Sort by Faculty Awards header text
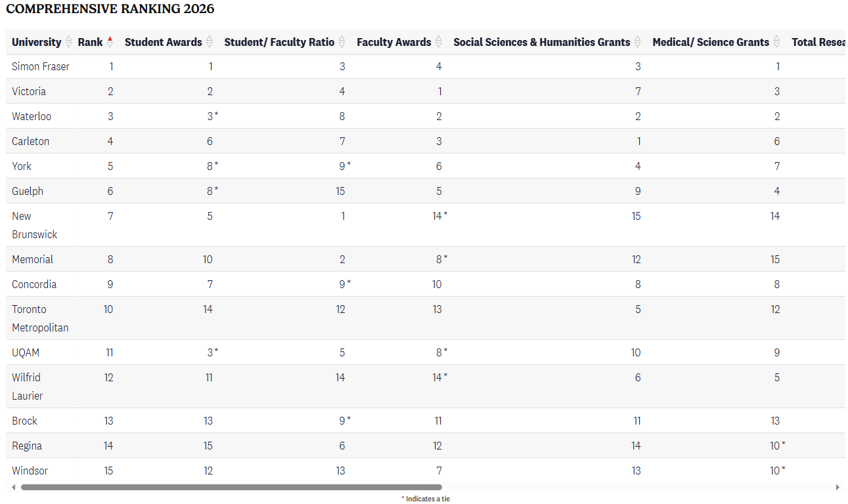Viewport: 848px width, 504px height. 393,42
